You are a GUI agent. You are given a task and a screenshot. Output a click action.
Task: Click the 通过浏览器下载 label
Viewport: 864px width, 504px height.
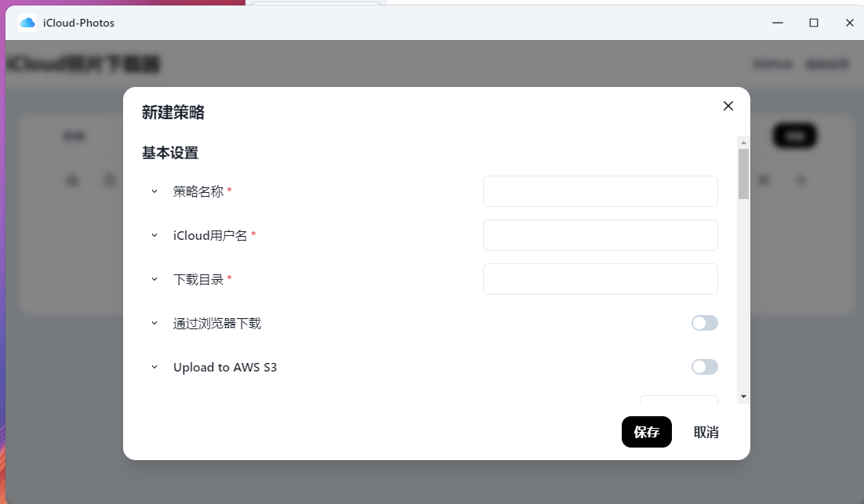point(217,324)
